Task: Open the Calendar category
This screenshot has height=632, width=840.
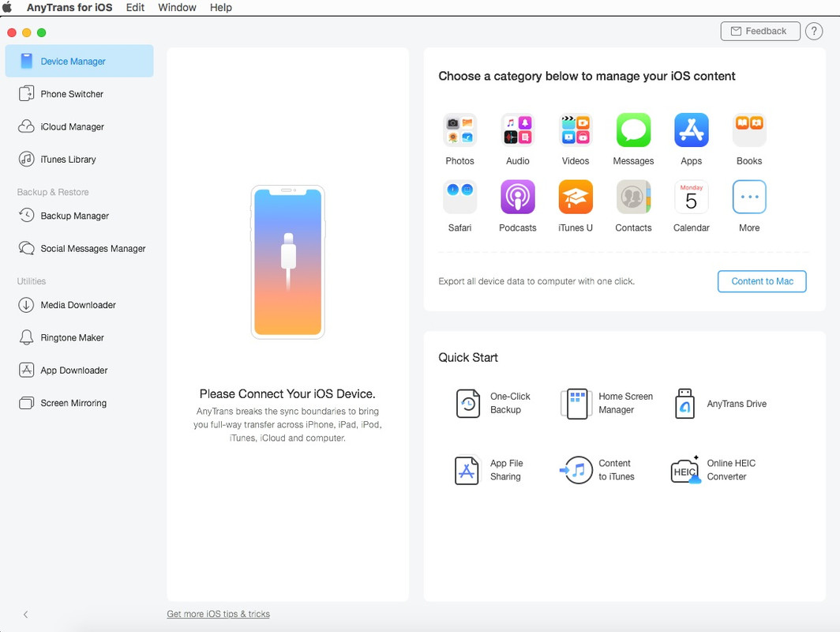Action: coord(691,197)
